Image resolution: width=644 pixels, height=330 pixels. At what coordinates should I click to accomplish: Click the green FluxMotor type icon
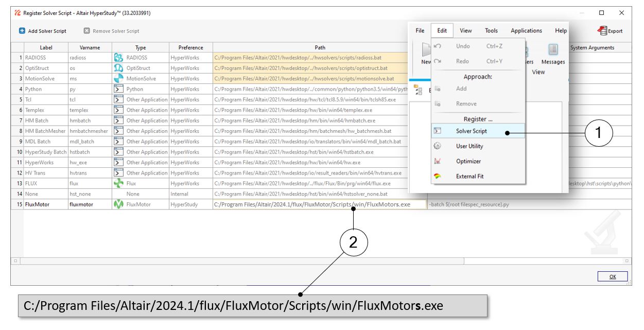[x=118, y=204]
